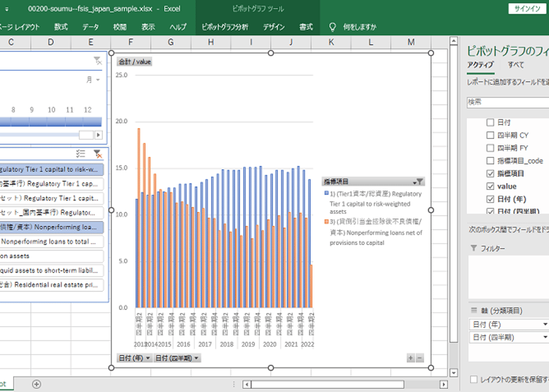
Task: Open the 書式 ribbon tab
Action: [x=306, y=27]
